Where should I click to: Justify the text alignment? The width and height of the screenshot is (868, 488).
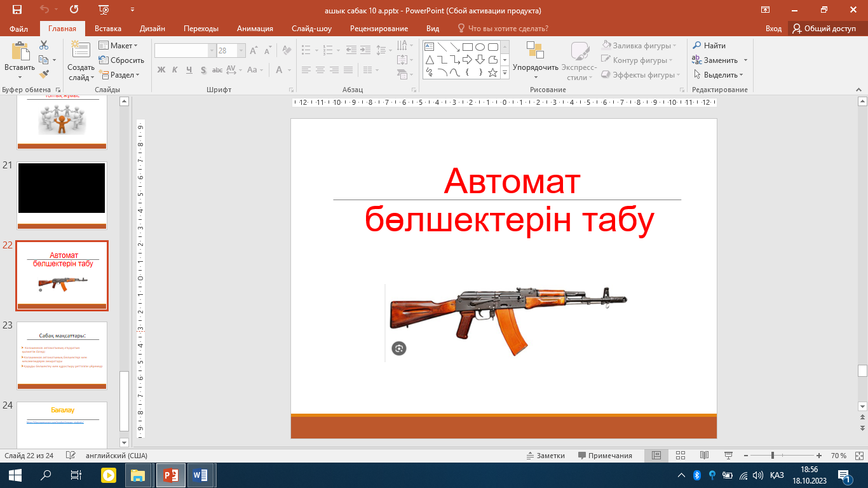tap(348, 70)
